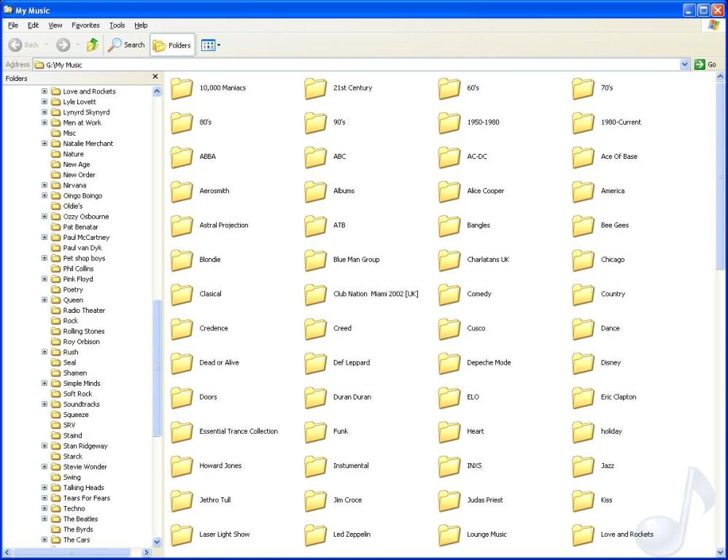Click the green Go arrow button
The height and width of the screenshot is (560, 728).
click(700, 65)
